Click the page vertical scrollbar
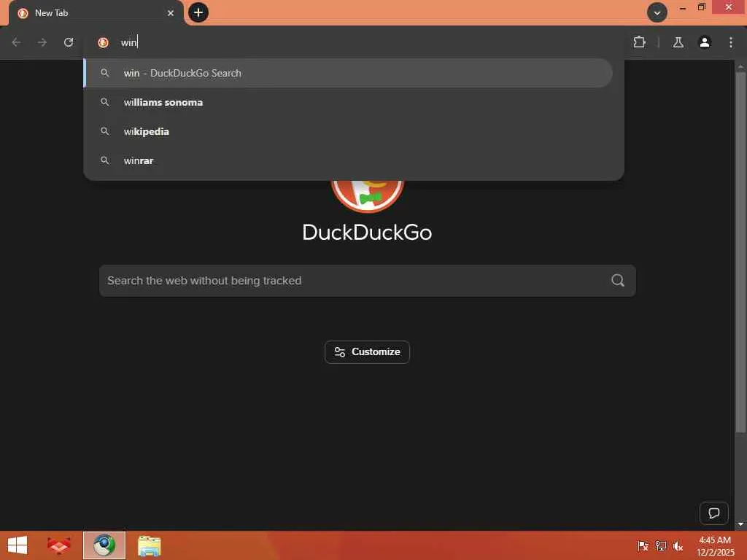 (x=740, y=252)
